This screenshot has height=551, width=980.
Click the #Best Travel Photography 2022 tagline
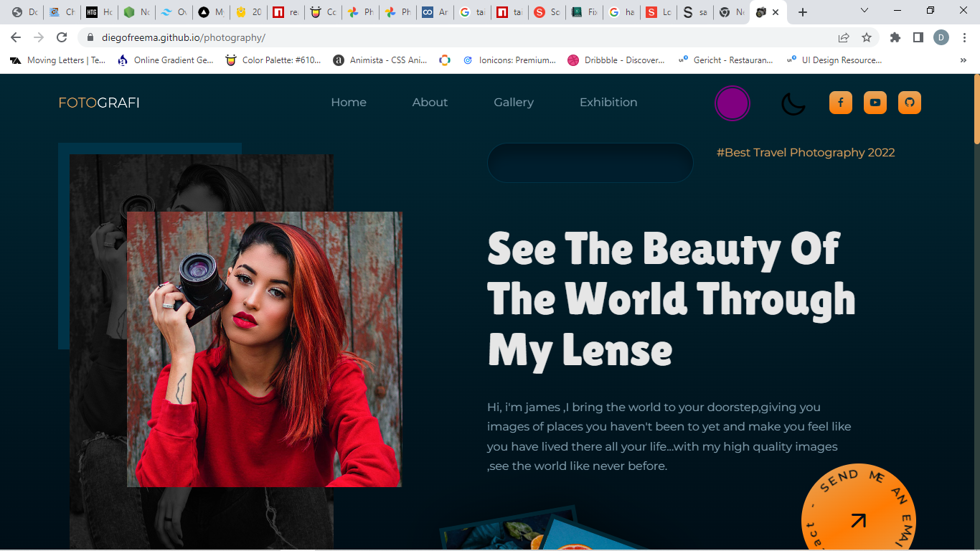[806, 152]
